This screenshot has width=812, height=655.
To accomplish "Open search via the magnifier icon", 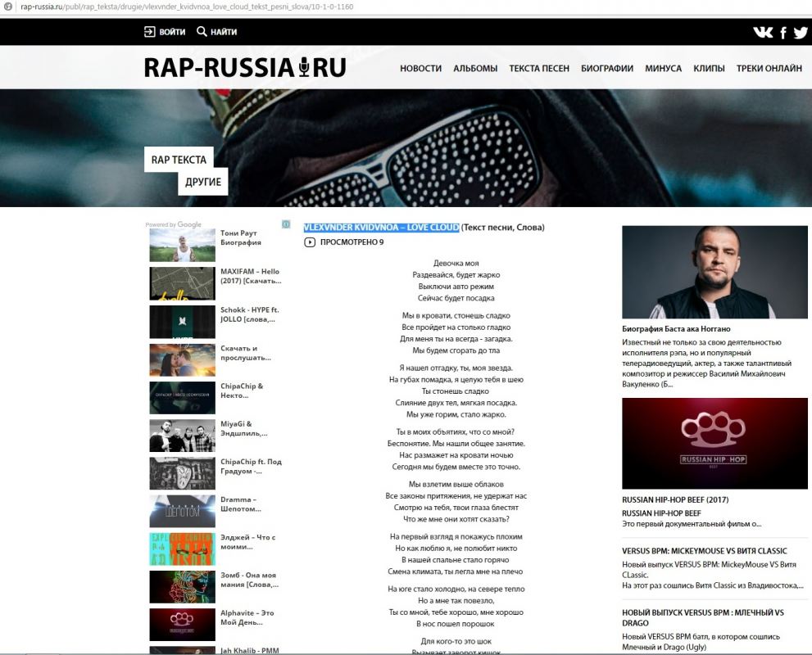I will 202,32.
